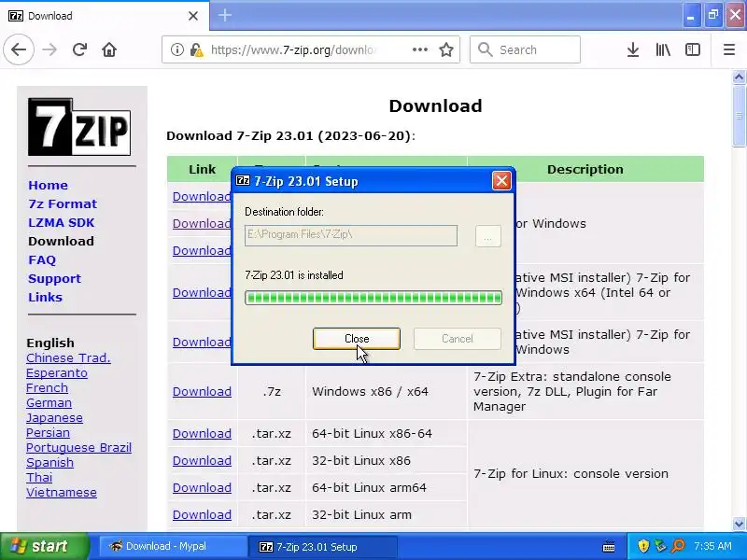The width and height of the screenshot is (747, 560).
Task: Click the green installation progress bar
Action: [x=373, y=298]
